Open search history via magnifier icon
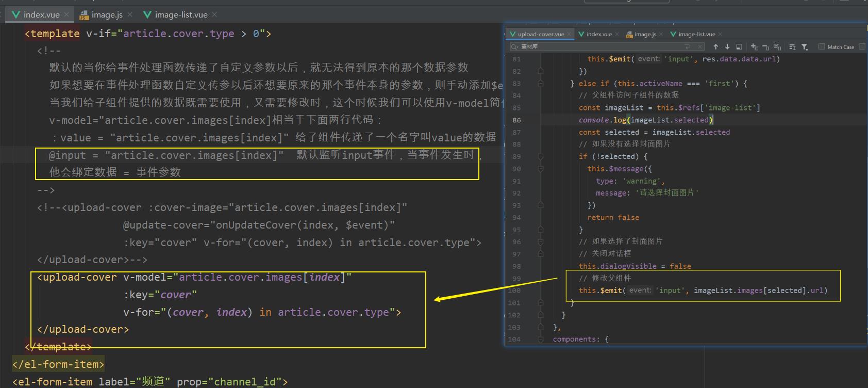 pyautogui.click(x=514, y=46)
